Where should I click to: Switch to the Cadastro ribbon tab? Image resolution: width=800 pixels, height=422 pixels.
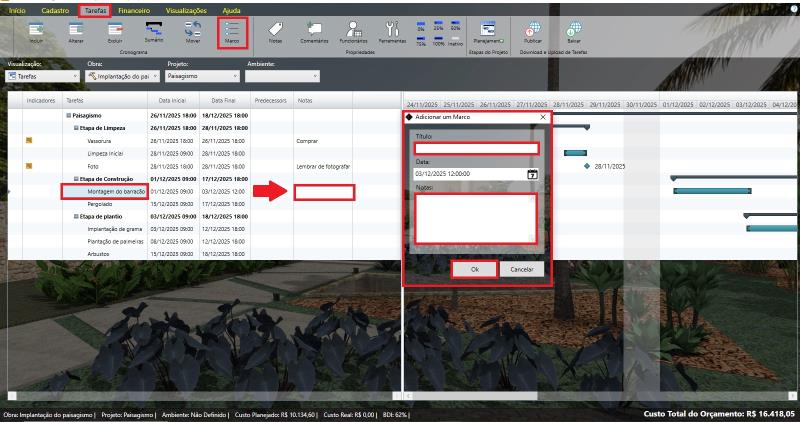[x=55, y=9]
